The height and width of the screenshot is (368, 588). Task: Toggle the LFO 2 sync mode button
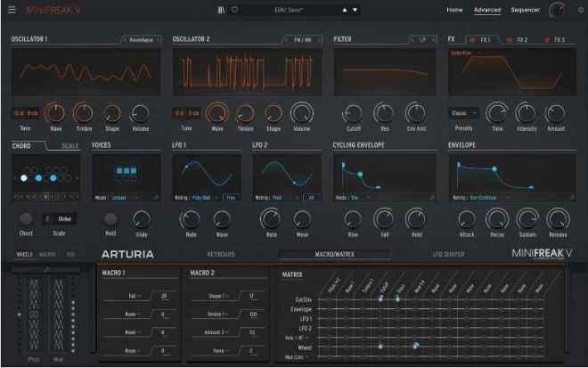pos(311,197)
